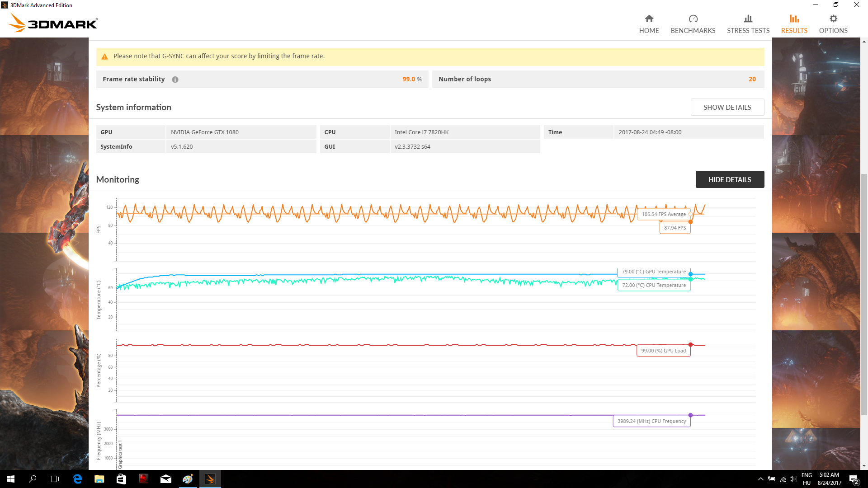Launch Microsoft Edge from taskbar
Image resolution: width=868 pixels, height=488 pixels.
coord(77,479)
